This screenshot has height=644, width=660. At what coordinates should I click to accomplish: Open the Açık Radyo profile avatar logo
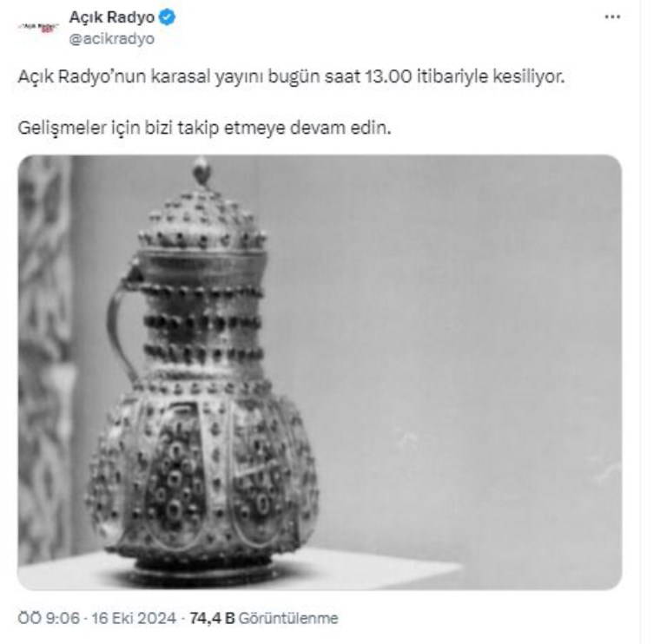(38, 28)
